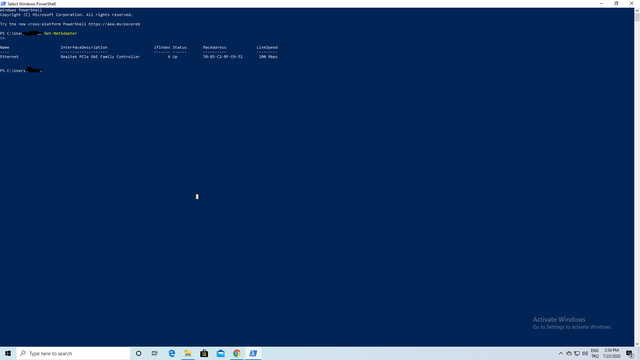Screen dimensions: 640x360
Task: Click the 100 Mbps link speed value
Action: 268,57
